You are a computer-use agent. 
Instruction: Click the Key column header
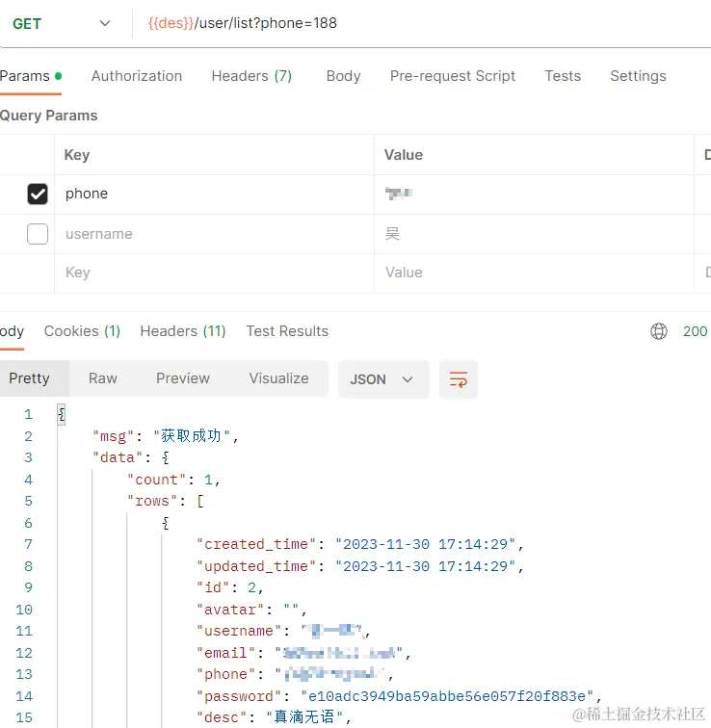77,155
